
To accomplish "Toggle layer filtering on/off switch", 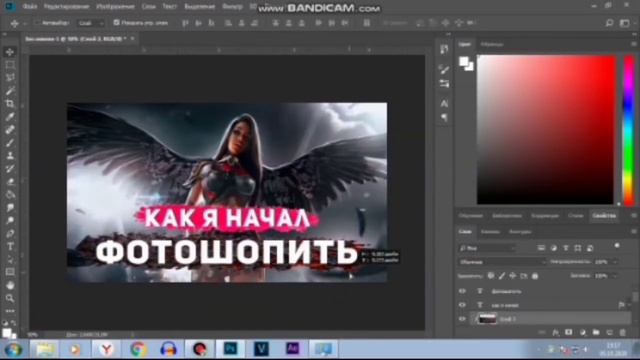I will coord(617,246).
